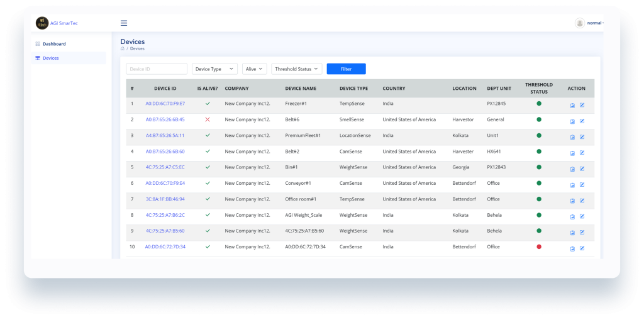The image size is (644, 320).
Task: Edit the 4C:75:25:A7:B5:60 device
Action: point(582,233)
